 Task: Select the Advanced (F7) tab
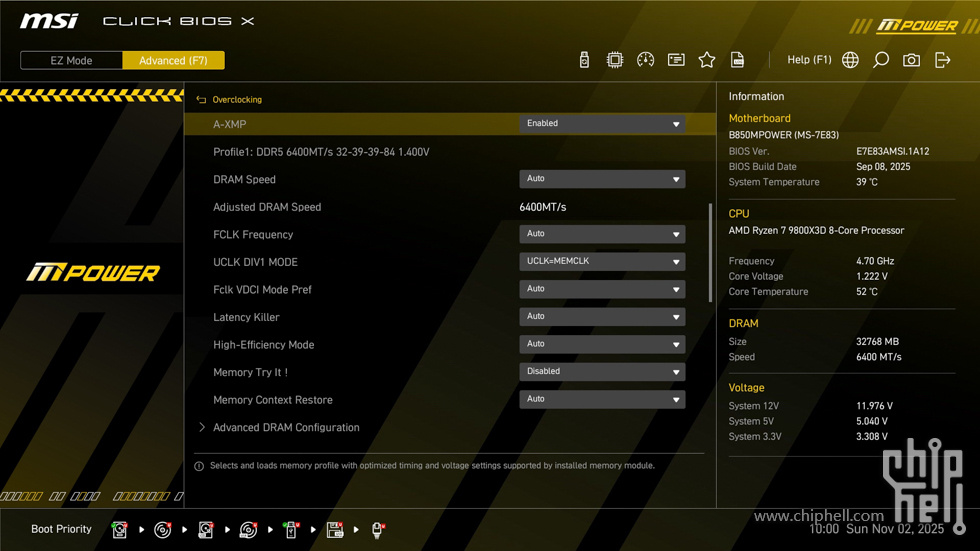coord(173,61)
